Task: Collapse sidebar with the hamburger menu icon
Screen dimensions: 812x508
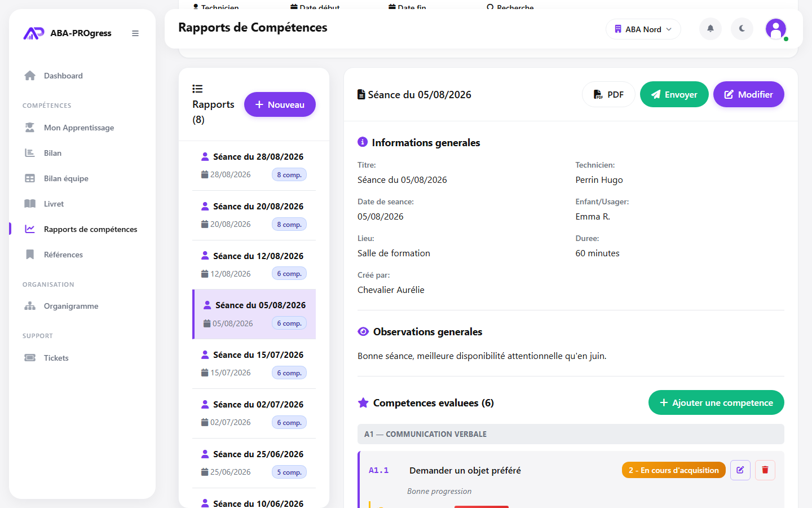Action: point(135,33)
